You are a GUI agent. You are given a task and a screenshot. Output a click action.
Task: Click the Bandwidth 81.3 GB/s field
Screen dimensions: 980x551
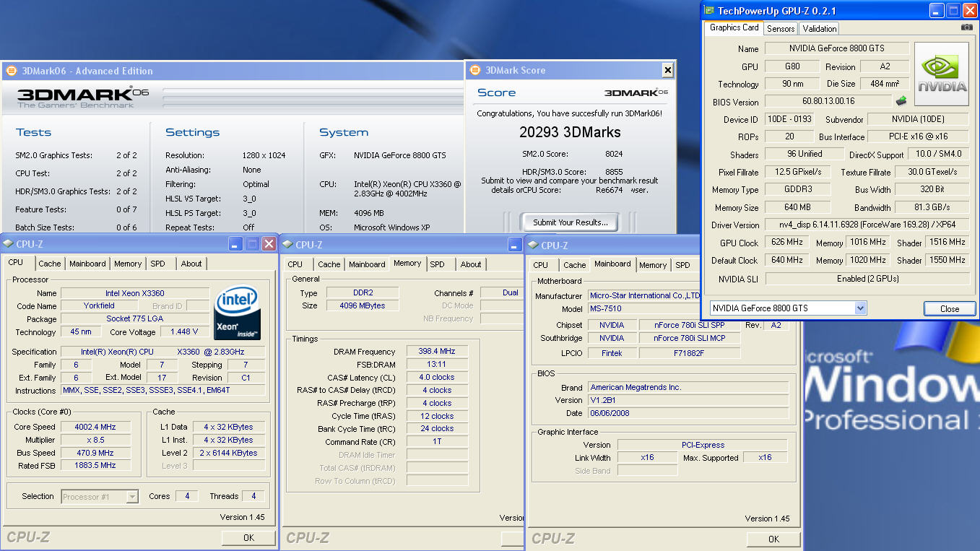pos(932,207)
